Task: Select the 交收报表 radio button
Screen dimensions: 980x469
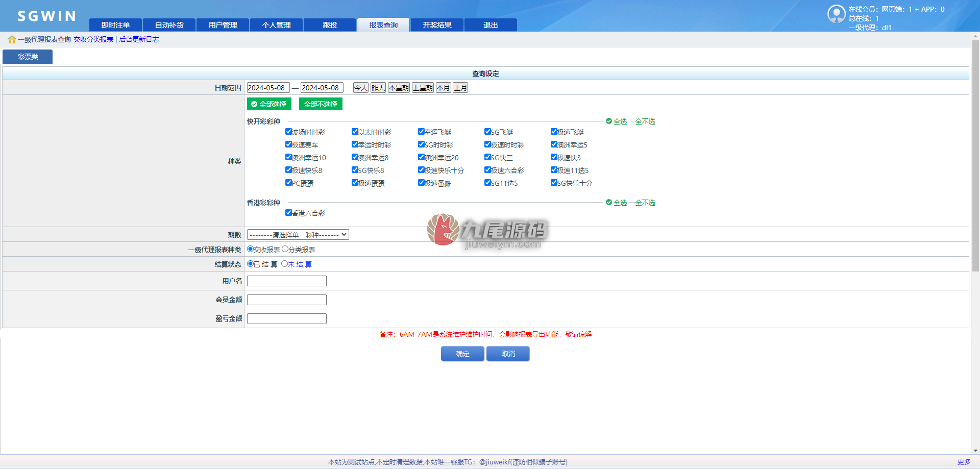Action: tap(250, 249)
